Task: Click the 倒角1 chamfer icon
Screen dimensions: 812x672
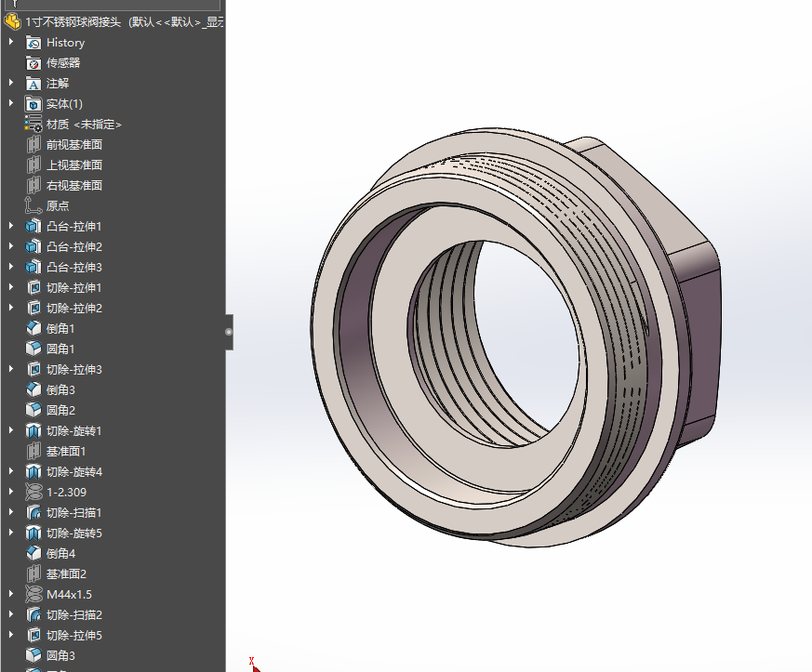Action: [33, 328]
